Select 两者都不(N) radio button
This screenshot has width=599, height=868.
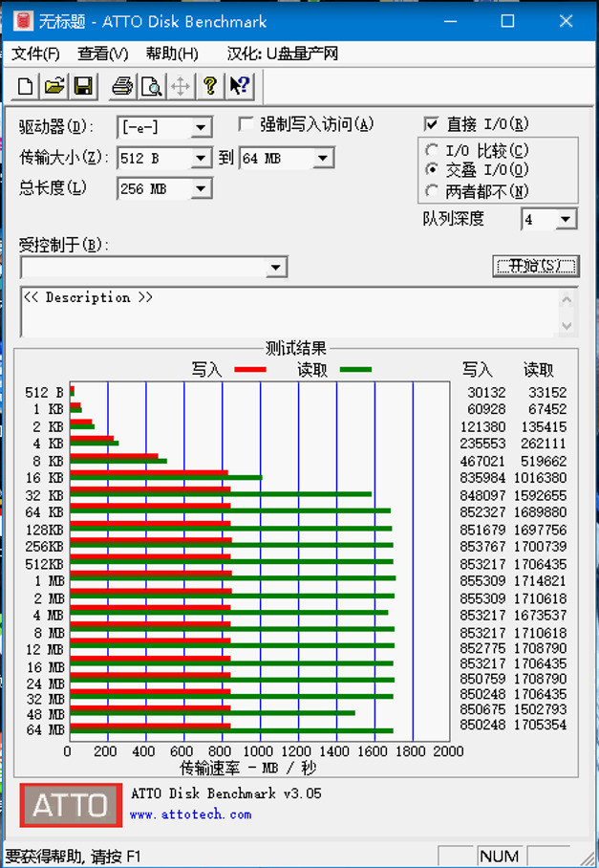(x=432, y=191)
